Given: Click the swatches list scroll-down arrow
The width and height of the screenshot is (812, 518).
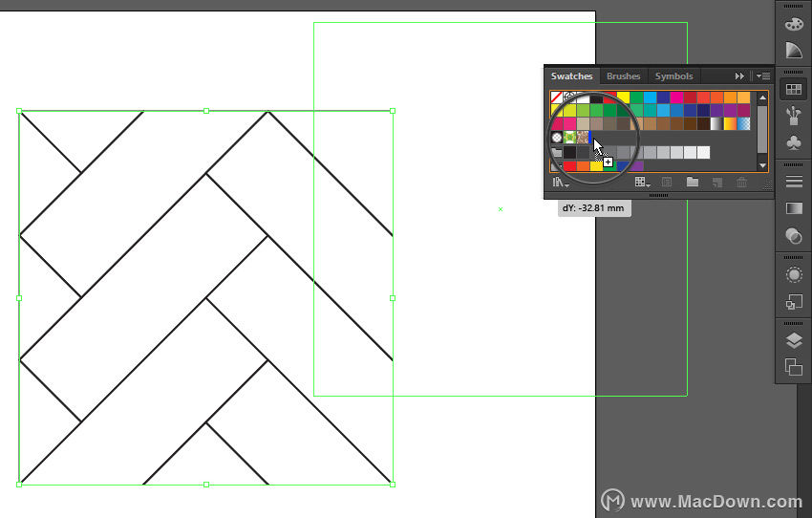Looking at the screenshot, I should pyautogui.click(x=762, y=165).
